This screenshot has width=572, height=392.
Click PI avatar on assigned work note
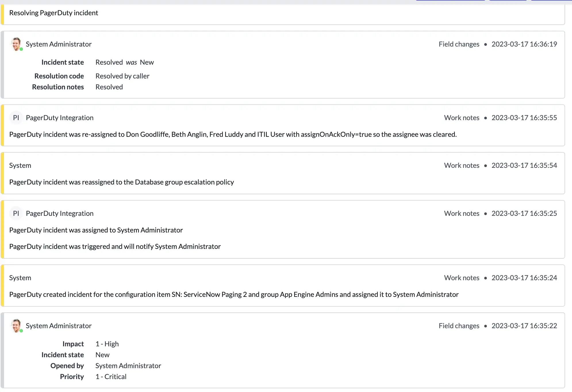coord(16,214)
